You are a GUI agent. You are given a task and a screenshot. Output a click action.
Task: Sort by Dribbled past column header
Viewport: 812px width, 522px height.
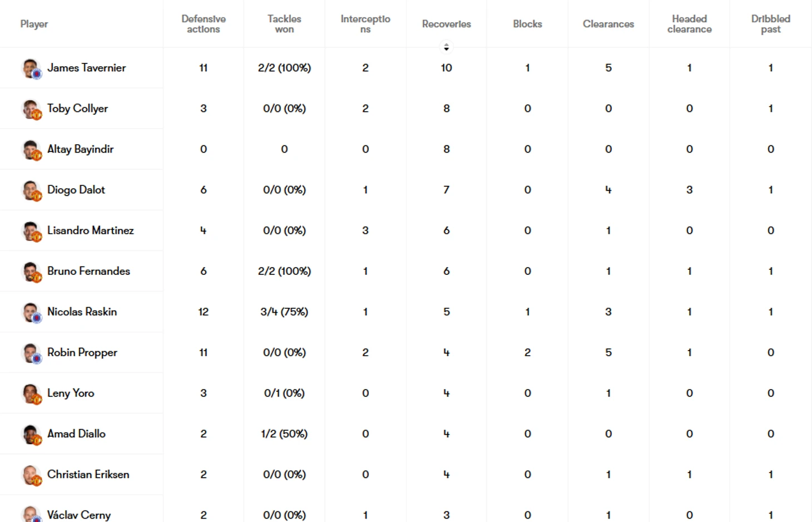771,24
